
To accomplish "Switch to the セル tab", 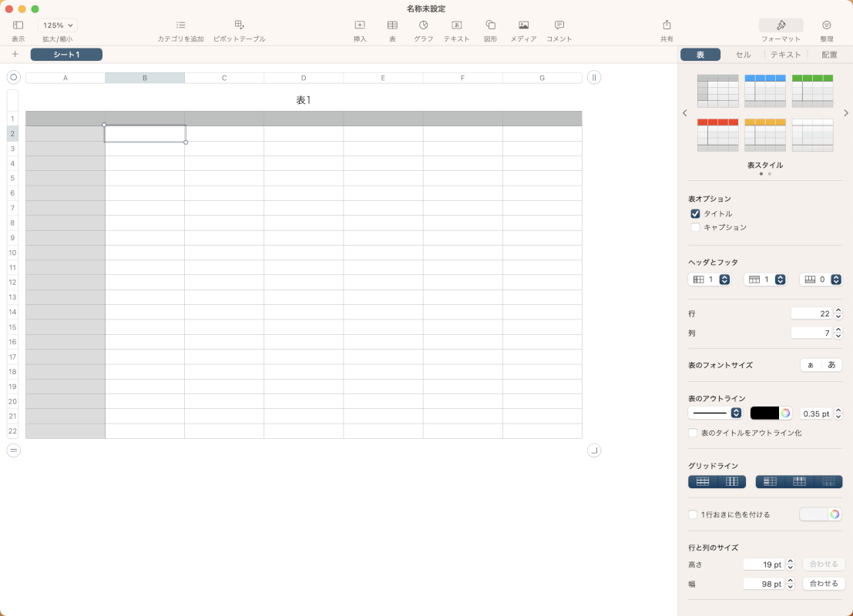I will [x=743, y=55].
